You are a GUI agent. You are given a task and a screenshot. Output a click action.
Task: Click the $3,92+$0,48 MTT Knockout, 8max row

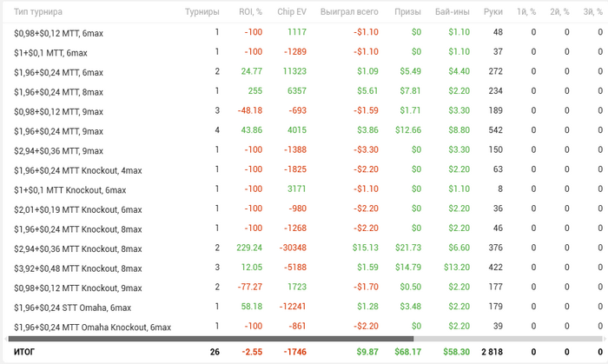point(77,268)
